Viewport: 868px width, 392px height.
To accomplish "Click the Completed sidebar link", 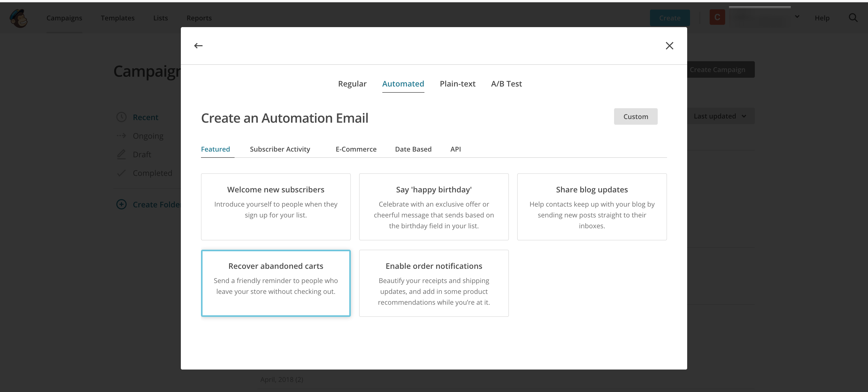I will (152, 173).
